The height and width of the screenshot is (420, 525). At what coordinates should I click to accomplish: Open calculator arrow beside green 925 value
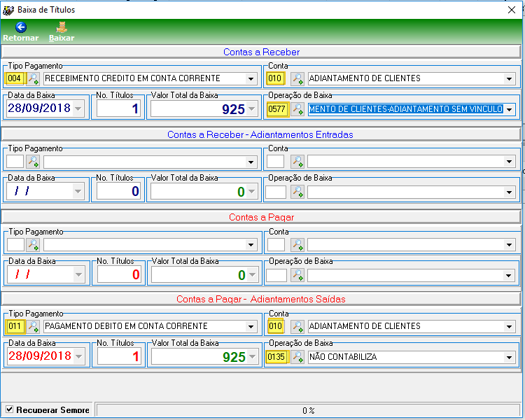tap(253, 357)
